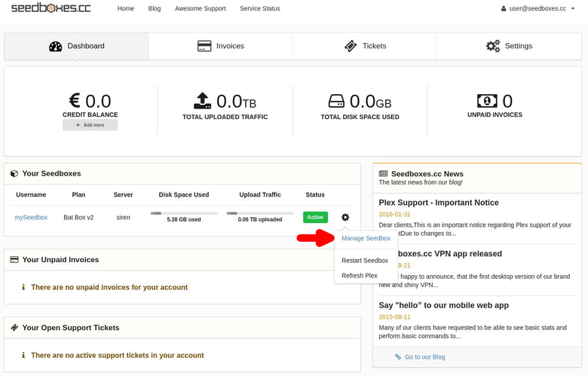The height and width of the screenshot is (376, 588).
Task: Select Refresh Plex menu entry
Action: [x=359, y=276]
